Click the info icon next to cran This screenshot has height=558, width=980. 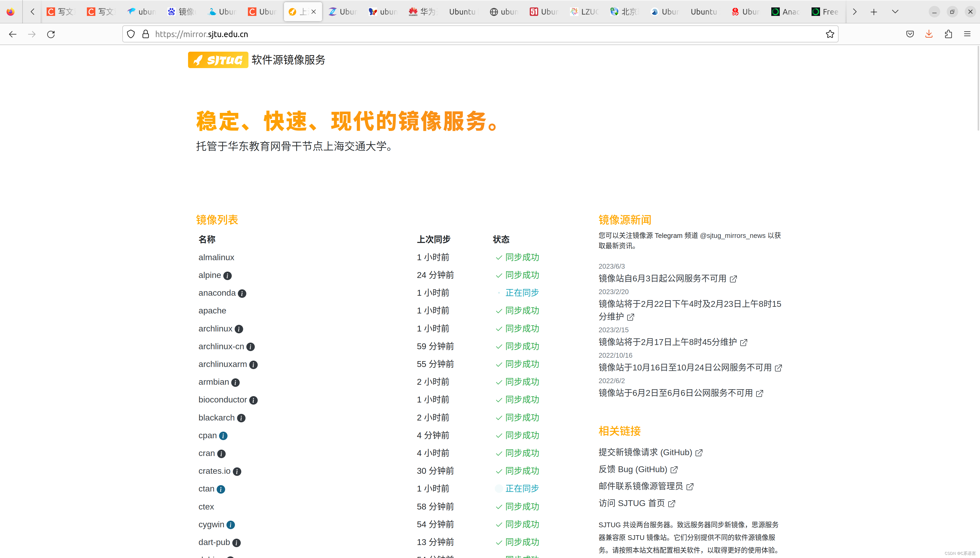(x=221, y=454)
